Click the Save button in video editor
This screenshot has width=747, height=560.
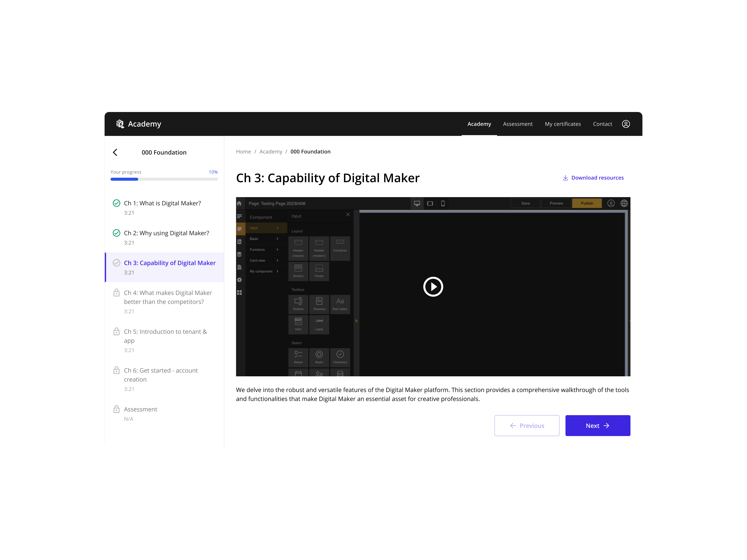[526, 203]
